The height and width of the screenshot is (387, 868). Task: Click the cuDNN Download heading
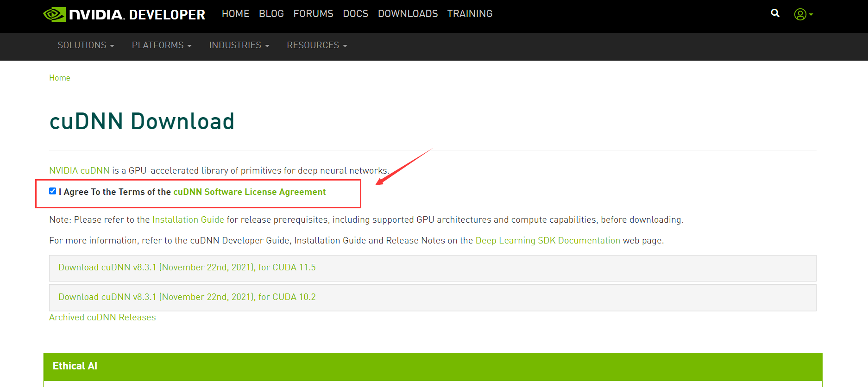(x=142, y=121)
